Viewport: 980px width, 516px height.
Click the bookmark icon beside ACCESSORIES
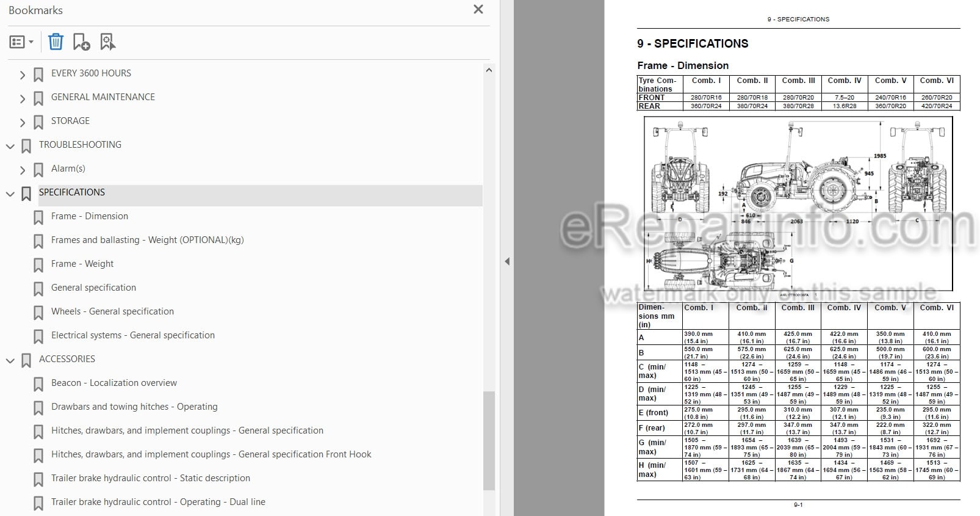pos(26,360)
